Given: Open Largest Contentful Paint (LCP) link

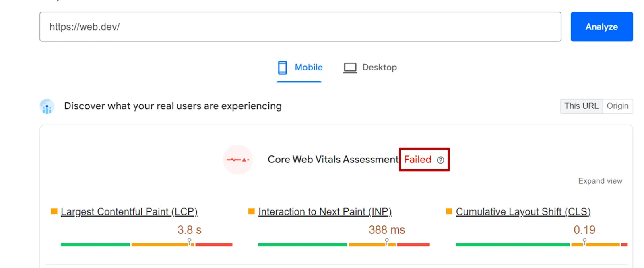Looking at the screenshot, I should (129, 211).
